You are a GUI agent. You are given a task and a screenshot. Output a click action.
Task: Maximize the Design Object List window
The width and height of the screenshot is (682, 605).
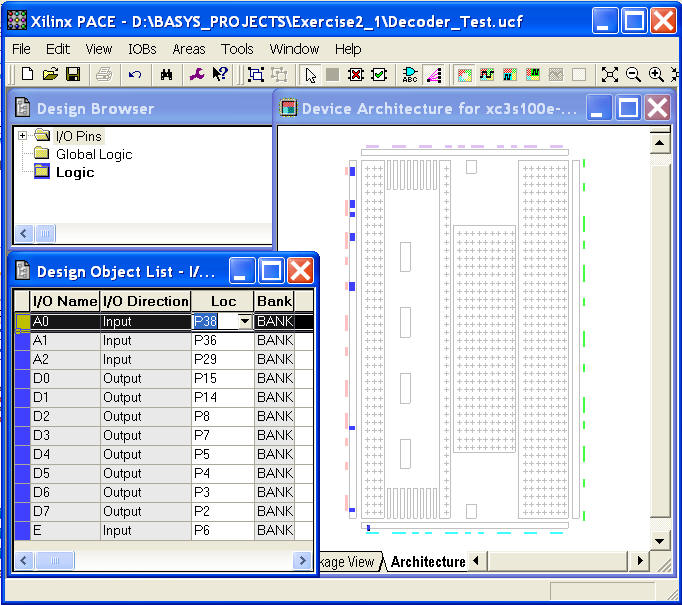pyautogui.click(x=271, y=271)
